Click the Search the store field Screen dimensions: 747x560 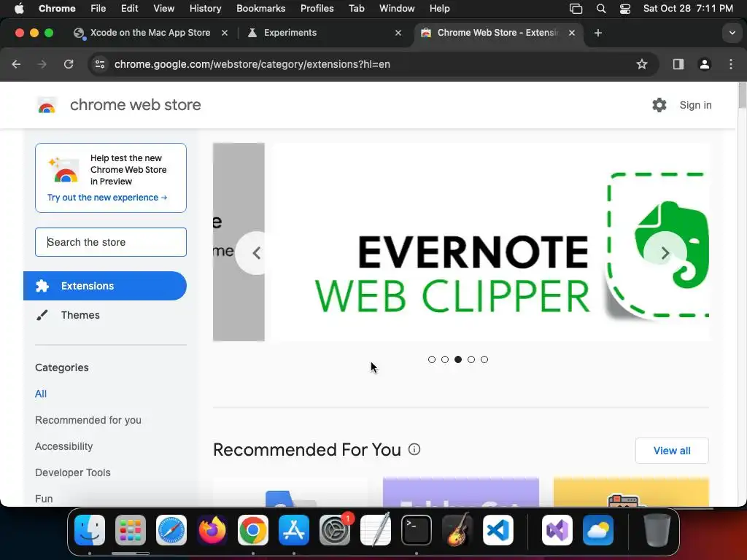click(x=111, y=242)
